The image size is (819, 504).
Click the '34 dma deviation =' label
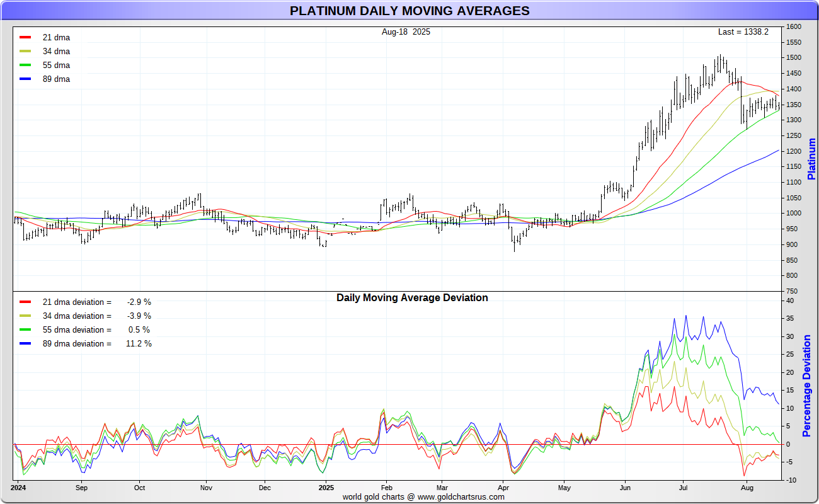coord(77,316)
